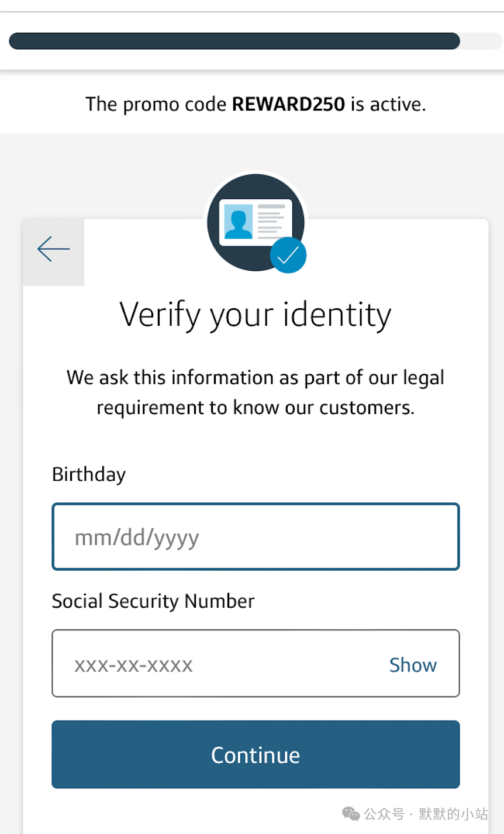Click the promo code active banner

coord(256,104)
